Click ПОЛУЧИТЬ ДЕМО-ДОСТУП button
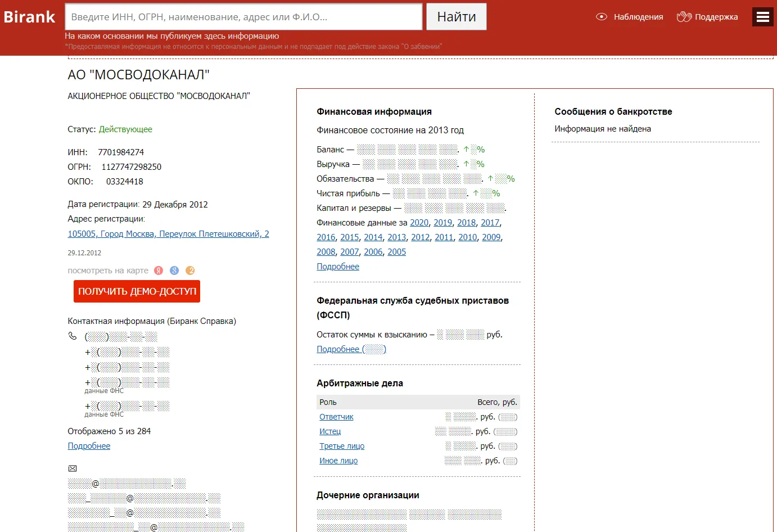Viewport: 777px width, 532px height. click(x=137, y=291)
